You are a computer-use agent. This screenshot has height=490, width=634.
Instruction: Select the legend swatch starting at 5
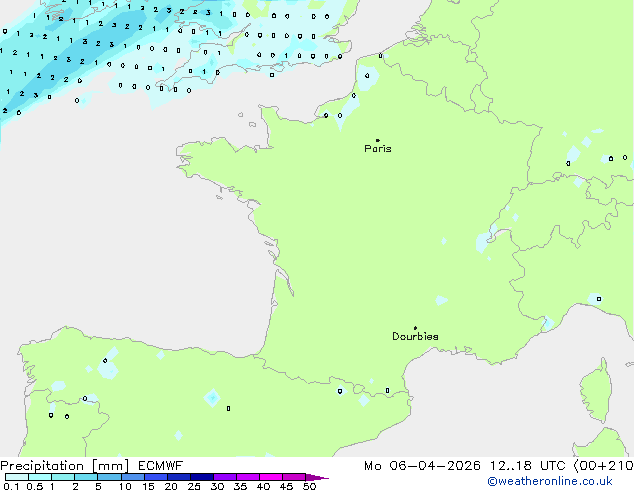[x=110, y=477]
